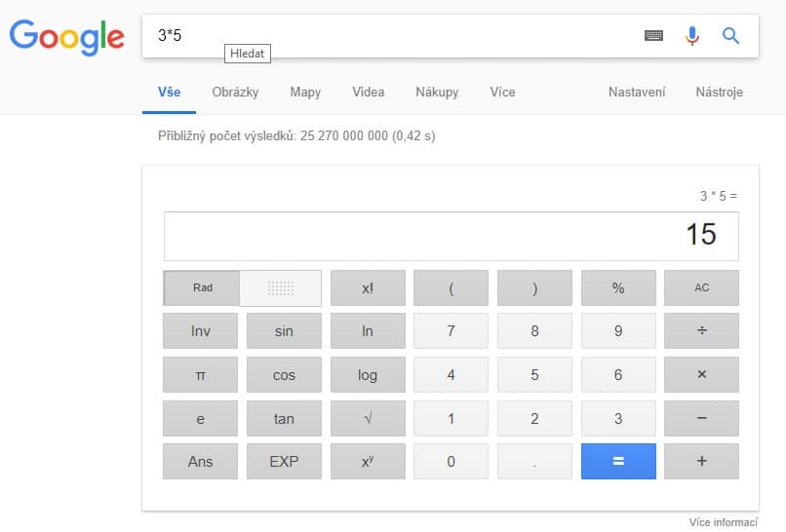Switch to the Obrázky tab
786x532 pixels.
click(x=235, y=93)
